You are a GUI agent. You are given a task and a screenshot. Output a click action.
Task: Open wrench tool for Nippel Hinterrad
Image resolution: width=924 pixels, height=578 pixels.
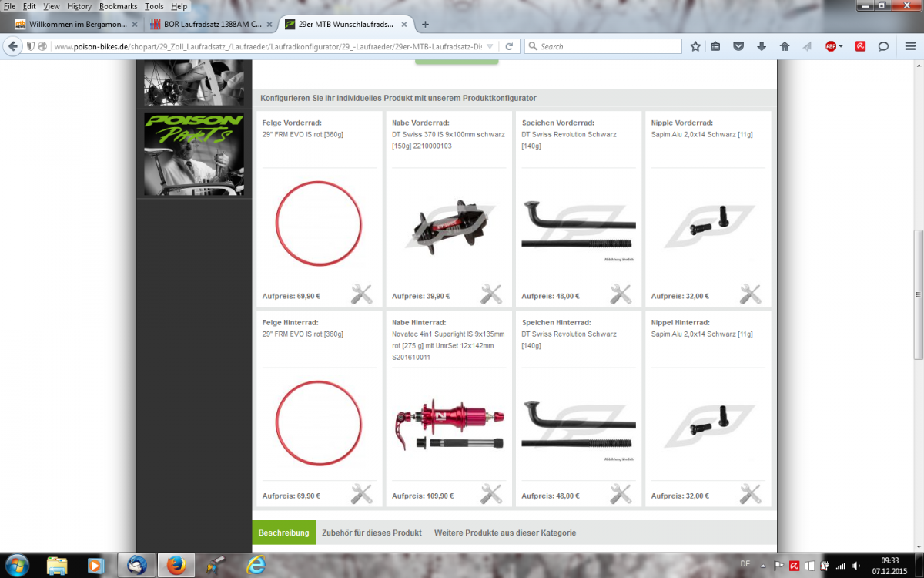(750, 494)
